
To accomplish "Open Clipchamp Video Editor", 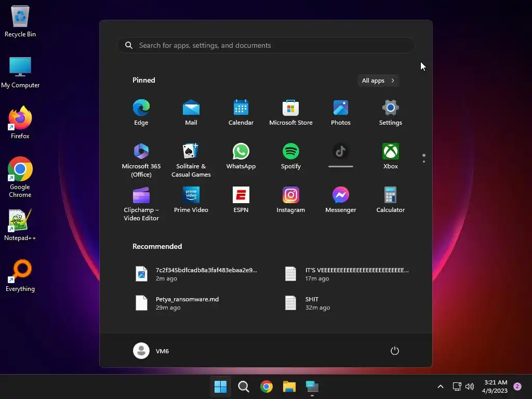I will [x=141, y=204].
